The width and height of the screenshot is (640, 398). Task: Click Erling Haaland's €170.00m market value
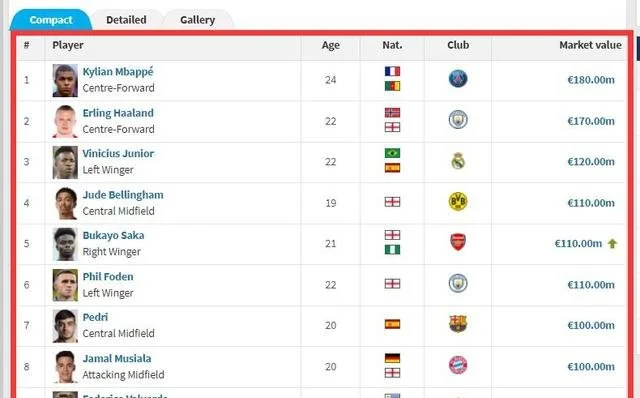pos(591,121)
